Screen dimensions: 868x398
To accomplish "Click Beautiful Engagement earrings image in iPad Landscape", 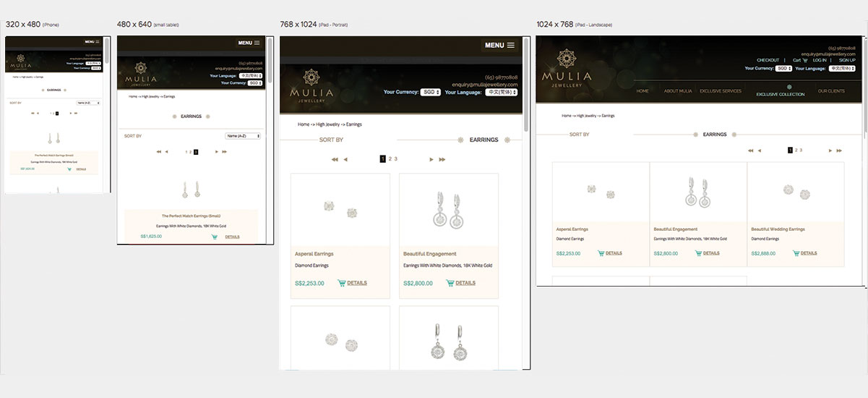I will [698, 192].
